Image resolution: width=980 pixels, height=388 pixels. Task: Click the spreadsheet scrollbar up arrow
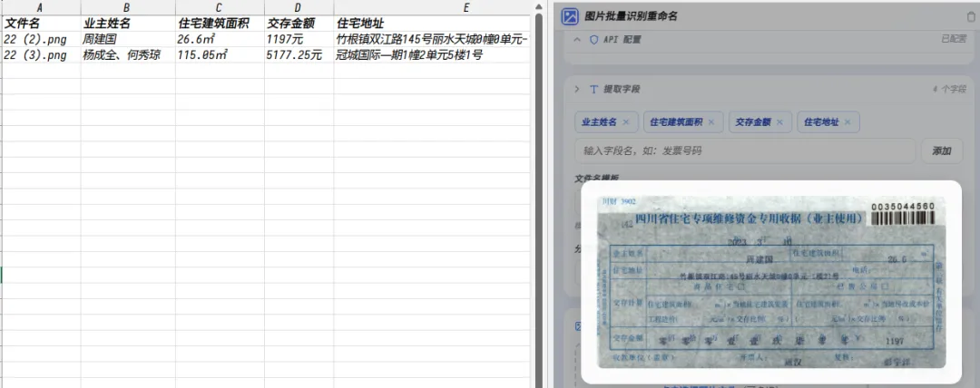539,5
